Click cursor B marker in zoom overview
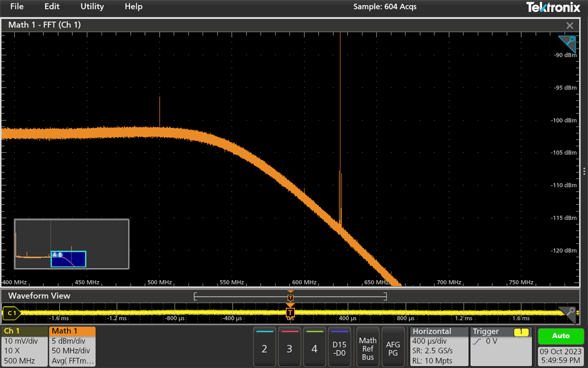The width and height of the screenshot is (588, 368). 60,255
